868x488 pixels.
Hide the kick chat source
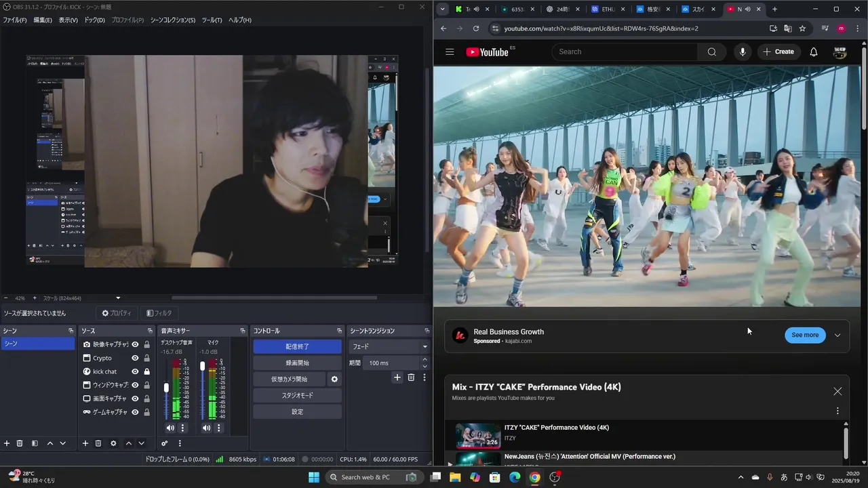point(135,371)
